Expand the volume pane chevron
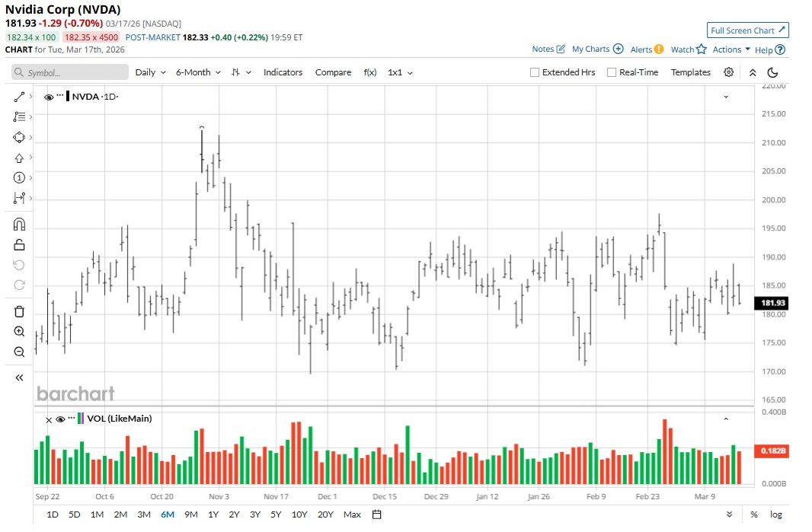Viewport: 812px width, 532px height. pos(726,419)
